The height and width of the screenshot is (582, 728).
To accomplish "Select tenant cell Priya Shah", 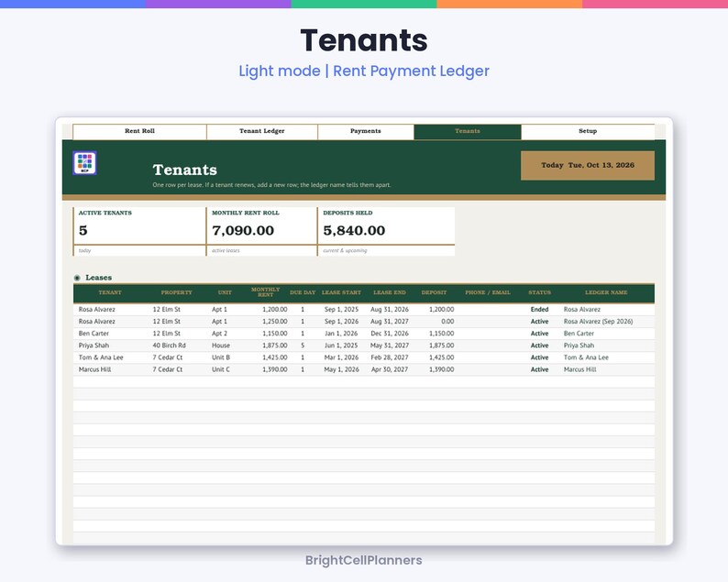I will (94, 346).
